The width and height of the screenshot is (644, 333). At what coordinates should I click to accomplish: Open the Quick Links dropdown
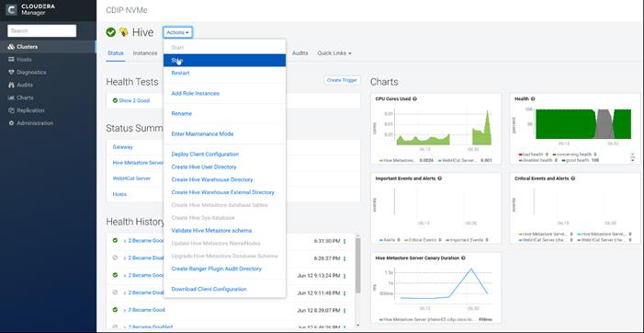pos(334,53)
